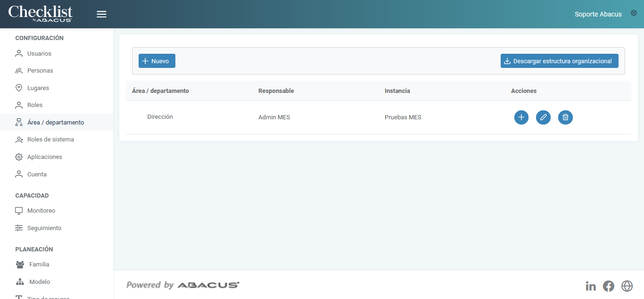Open the Monitoreo section

click(41, 211)
